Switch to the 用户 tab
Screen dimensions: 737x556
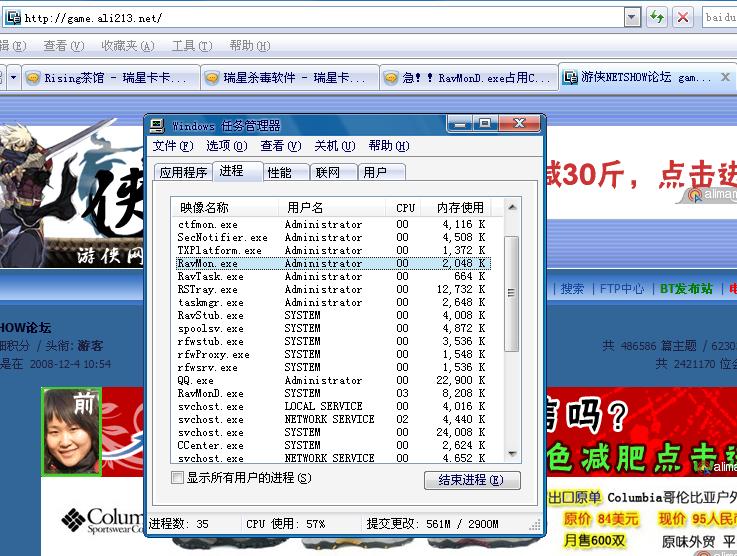(381, 172)
